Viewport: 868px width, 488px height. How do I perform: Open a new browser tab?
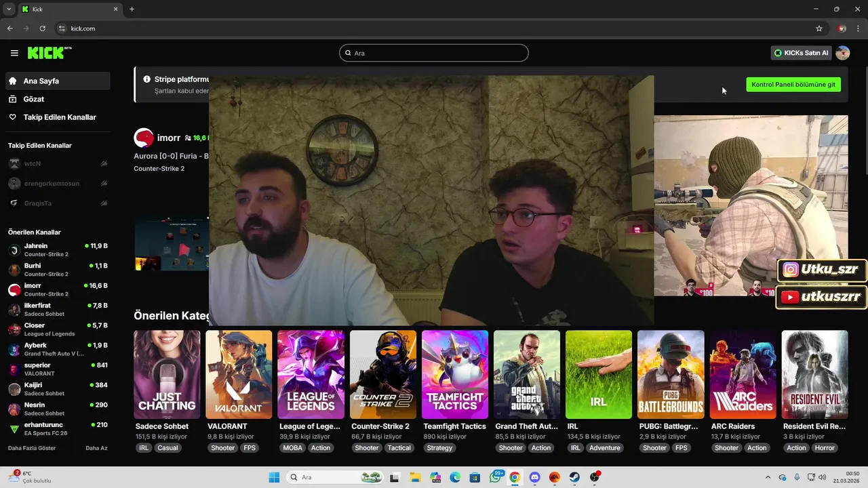pyautogui.click(x=132, y=9)
